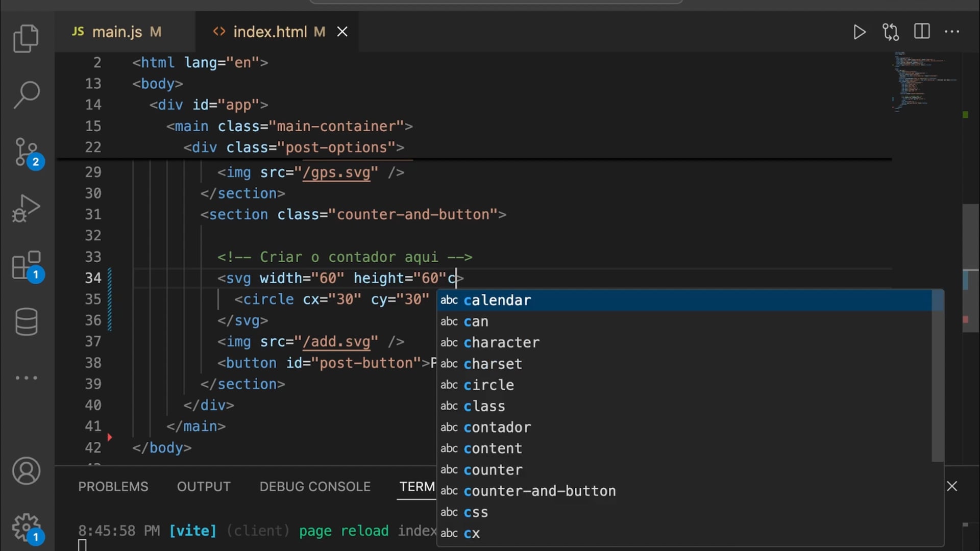Viewport: 980px width, 551px height.
Task: Open the Accounts icon
Action: pos(26,470)
